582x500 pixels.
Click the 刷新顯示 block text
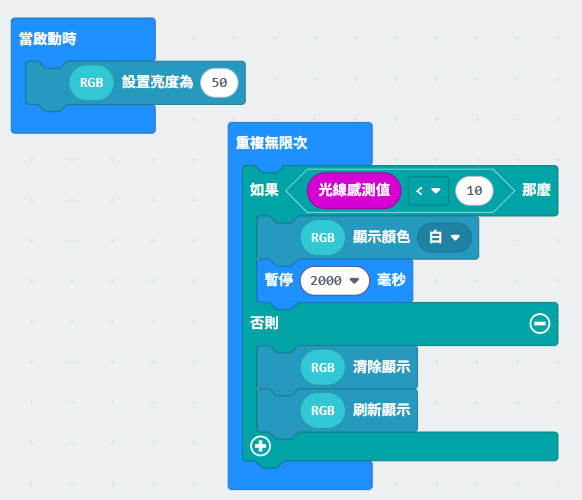coord(382,410)
